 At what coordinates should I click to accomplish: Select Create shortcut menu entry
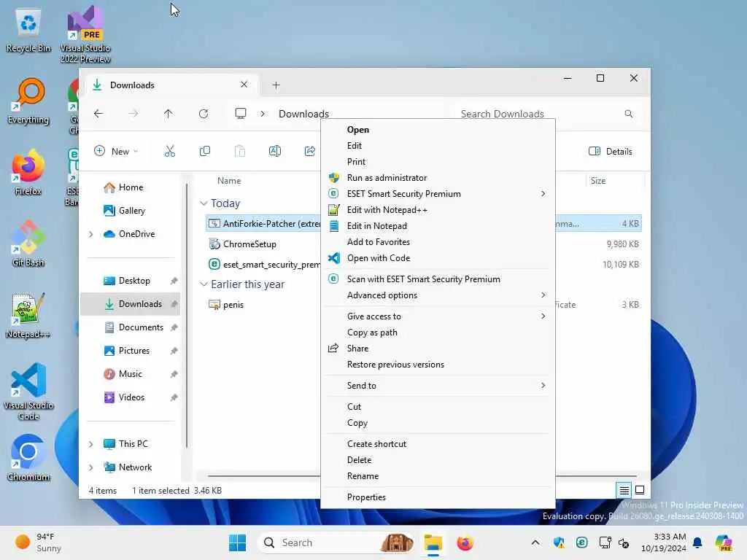click(438, 444)
